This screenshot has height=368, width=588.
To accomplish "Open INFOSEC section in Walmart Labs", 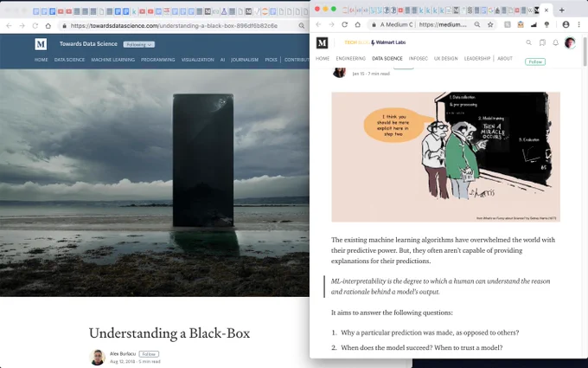I will point(419,59).
